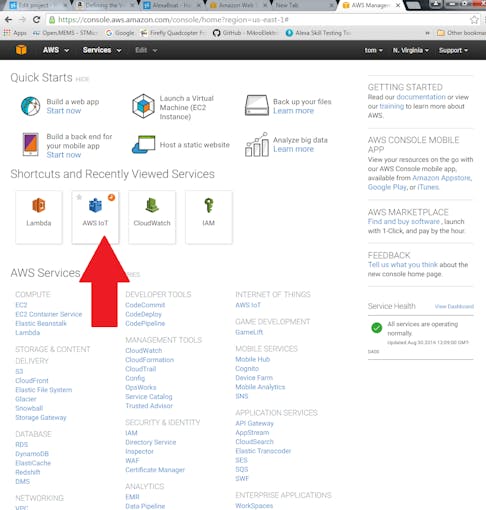The height and width of the screenshot is (510, 486).
Task: Open API Gateway under Application Services
Action: point(254,423)
